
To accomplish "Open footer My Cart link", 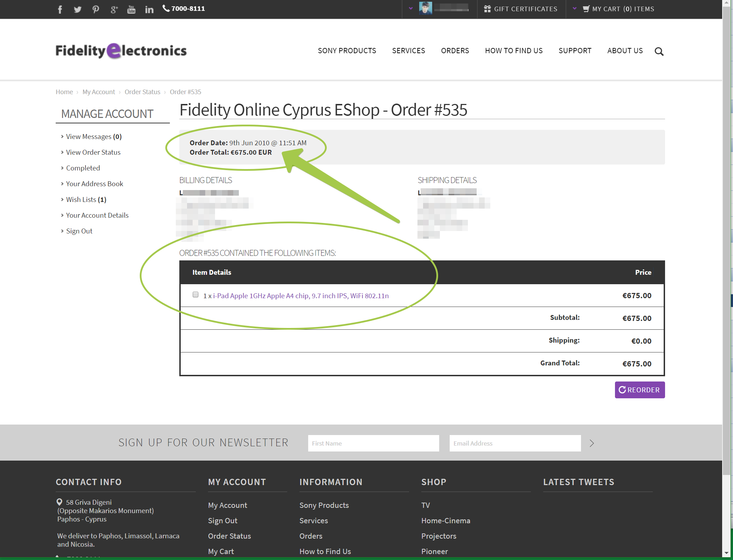I will pyautogui.click(x=221, y=551).
